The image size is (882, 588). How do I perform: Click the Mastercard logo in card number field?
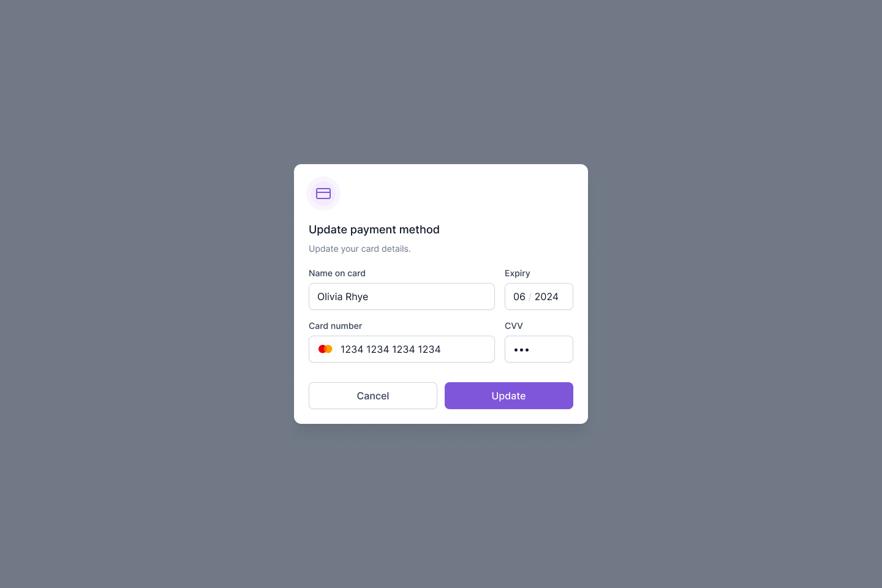(x=325, y=349)
